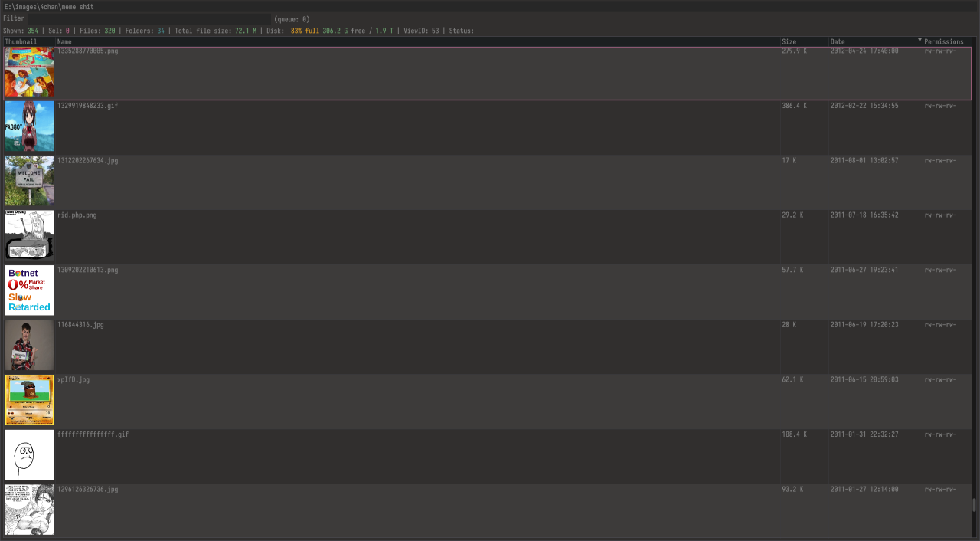The image size is (980, 541).
Task: Select file name 116844316.jpg
Action: pos(80,325)
